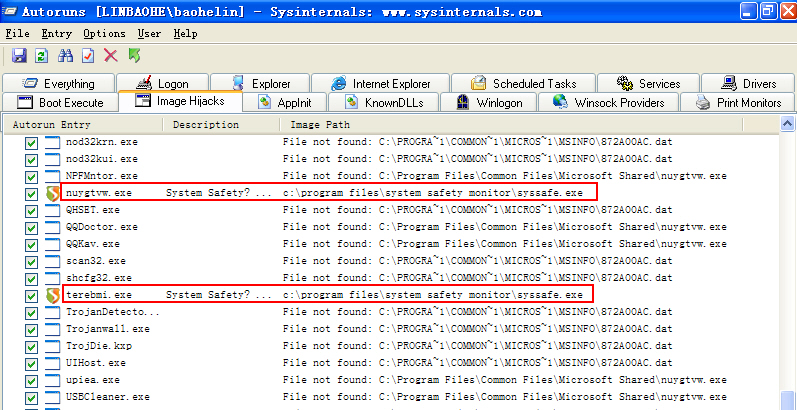Screen dimensions: 797x410
Task: Switch to the Scheduled Tasks tab
Action: 523,83
